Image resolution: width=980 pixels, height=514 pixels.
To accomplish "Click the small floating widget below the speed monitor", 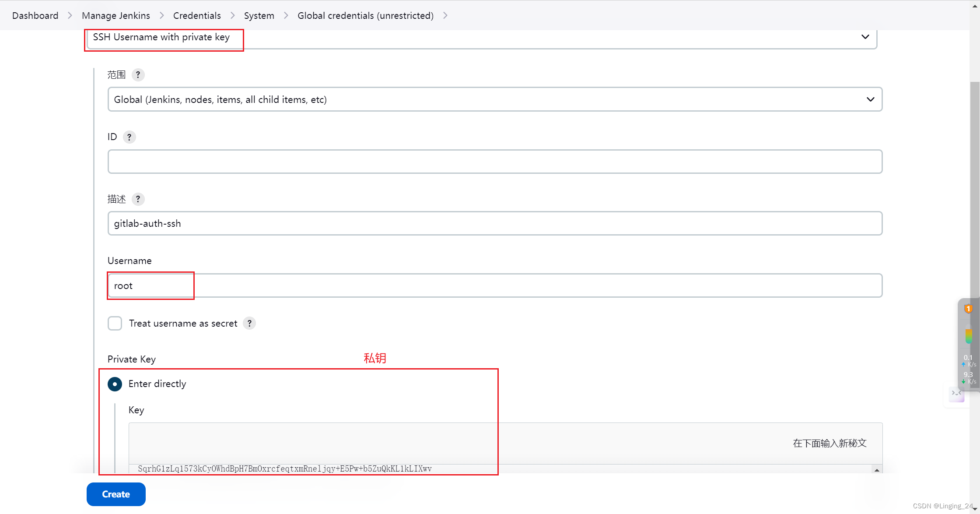I will (957, 394).
